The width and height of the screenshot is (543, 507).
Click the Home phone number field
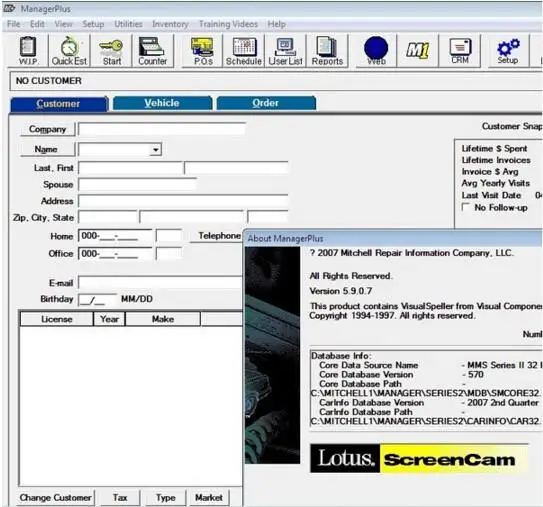pos(115,236)
